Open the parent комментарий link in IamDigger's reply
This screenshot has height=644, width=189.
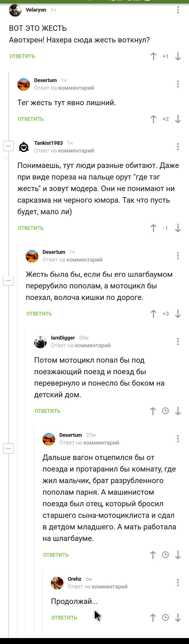click(x=94, y=345)
